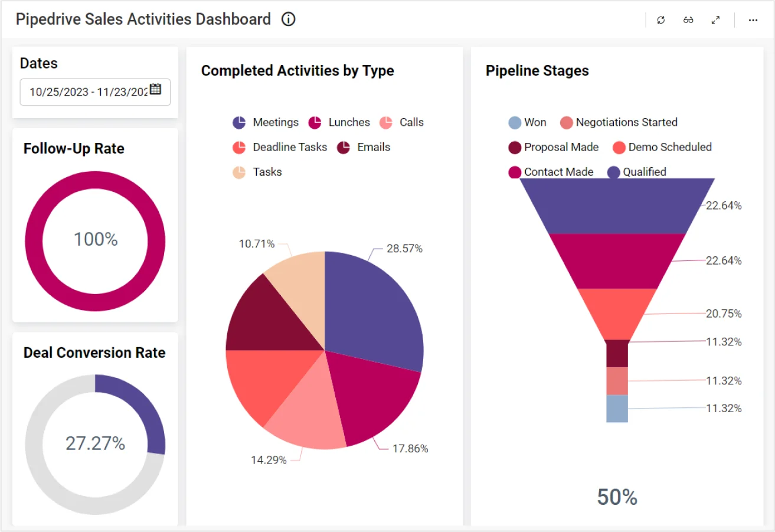
Task: Toggle the Won stage legend item
Action: 528,123
